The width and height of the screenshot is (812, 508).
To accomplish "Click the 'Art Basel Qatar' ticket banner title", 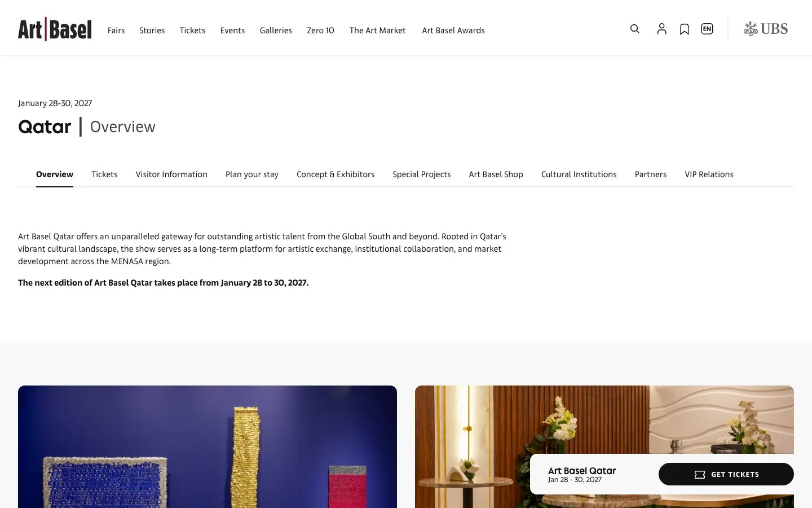I will (x=582, y=471).
